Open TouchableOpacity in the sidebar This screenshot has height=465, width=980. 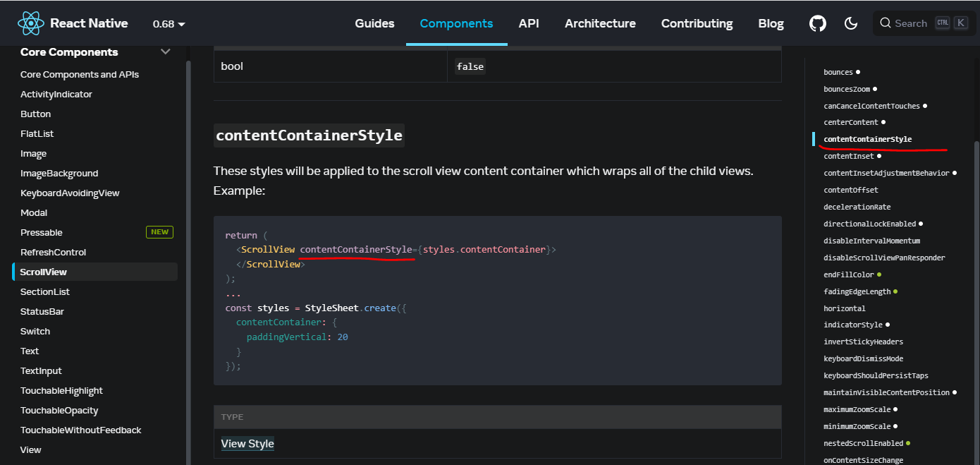coord(59,410)
